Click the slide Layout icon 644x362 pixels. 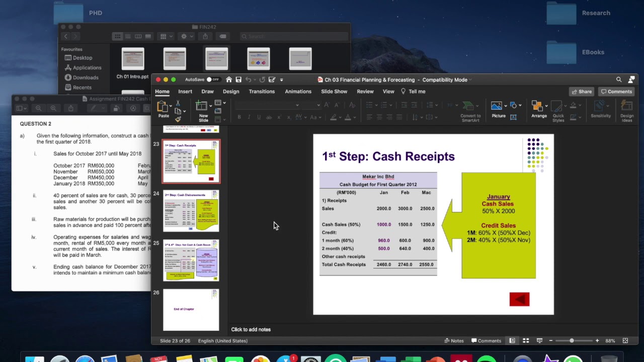click(219, 103)
